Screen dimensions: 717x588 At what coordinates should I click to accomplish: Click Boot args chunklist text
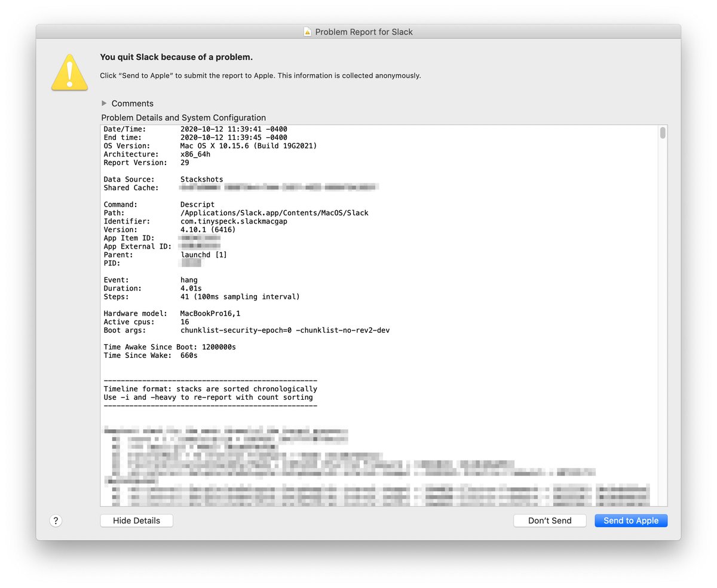(x=285, y=330)
